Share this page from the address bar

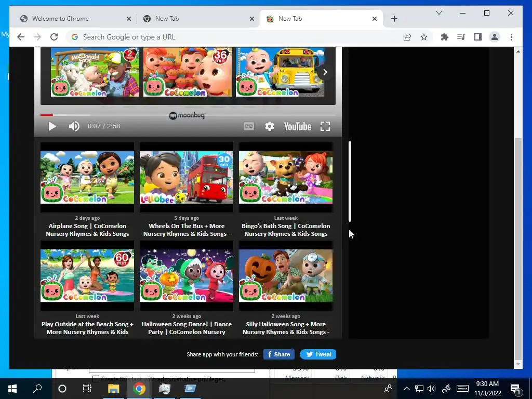407,37
